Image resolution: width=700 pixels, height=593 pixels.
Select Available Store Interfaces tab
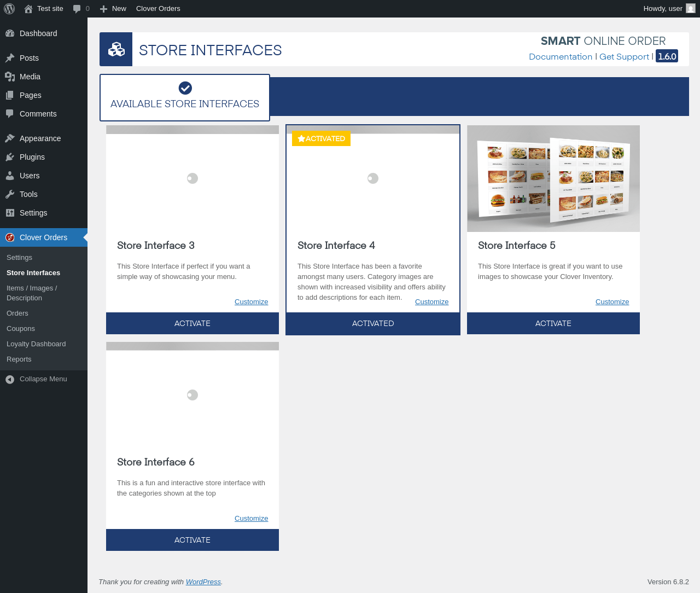(185, 97)
